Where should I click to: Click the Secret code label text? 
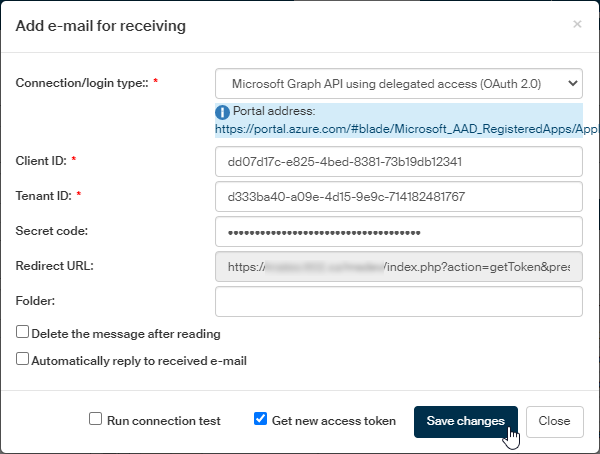[x=53, y=231]
